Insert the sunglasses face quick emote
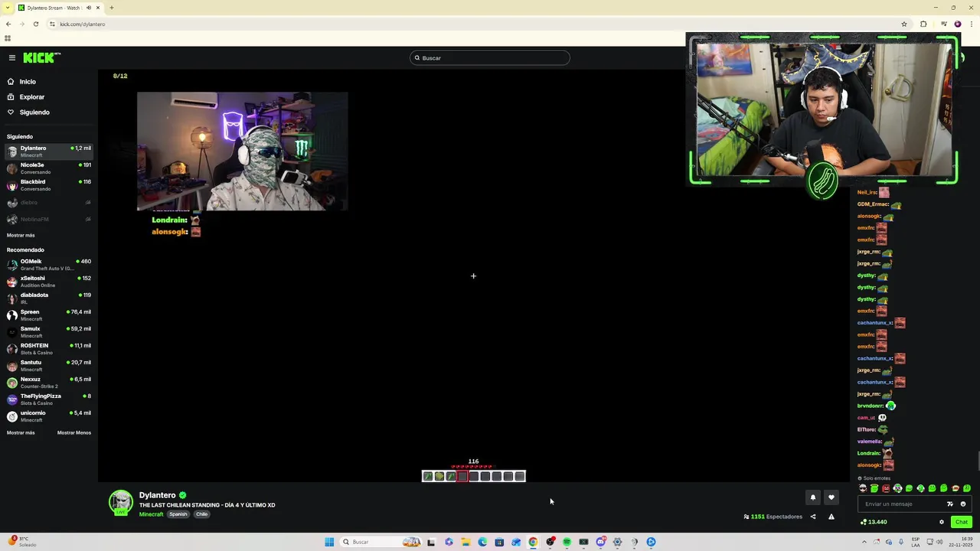This screenshot has height=551, width=980. (x=863, y=488)
